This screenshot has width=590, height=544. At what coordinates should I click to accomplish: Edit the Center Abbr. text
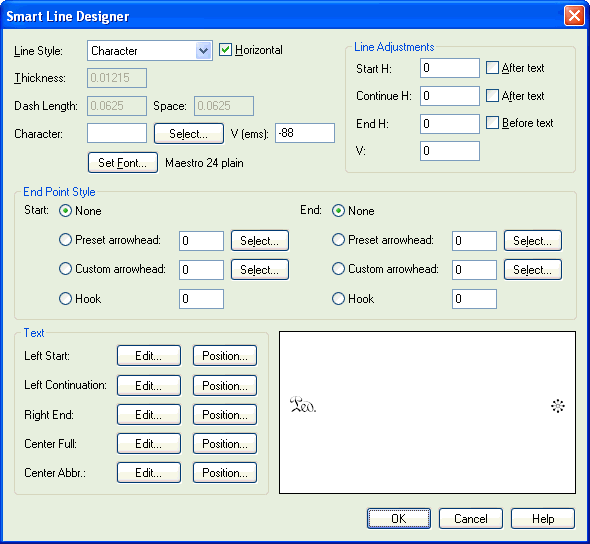(x=149, y=473)
